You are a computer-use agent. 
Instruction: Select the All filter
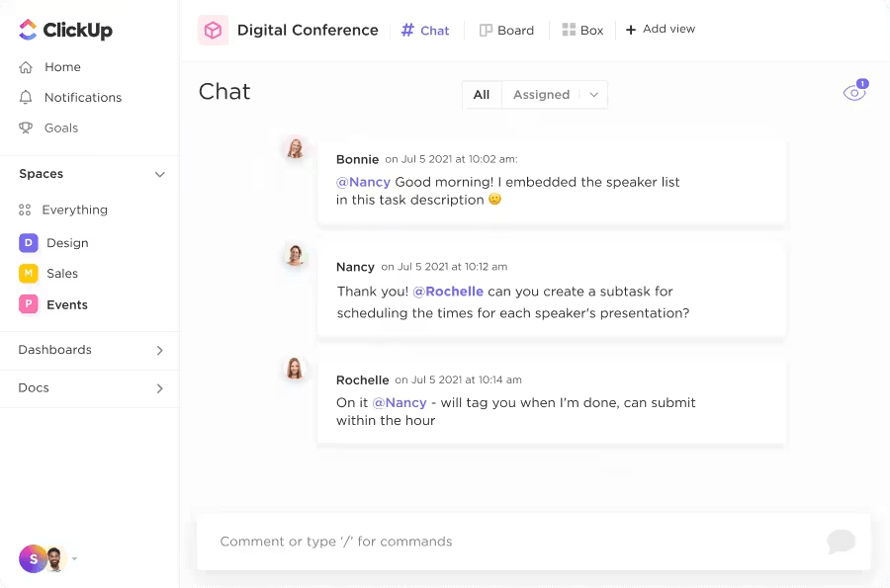point(482,95)
